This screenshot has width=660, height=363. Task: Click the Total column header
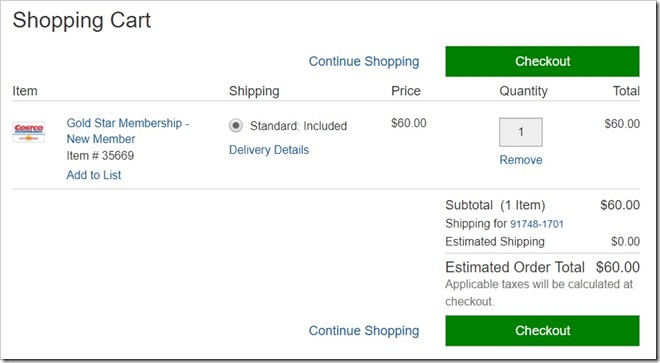point(626,91)
